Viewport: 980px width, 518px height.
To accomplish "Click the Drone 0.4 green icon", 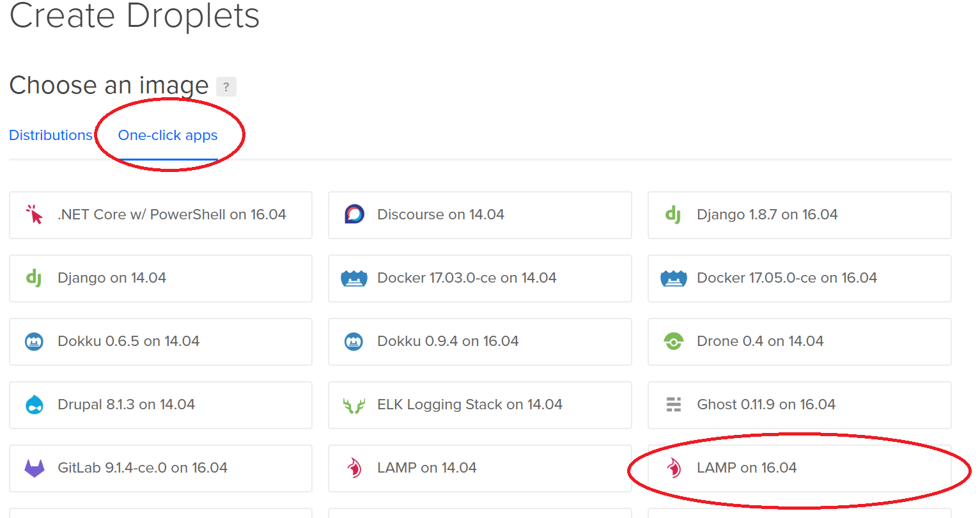I will (x=673, y=341).
